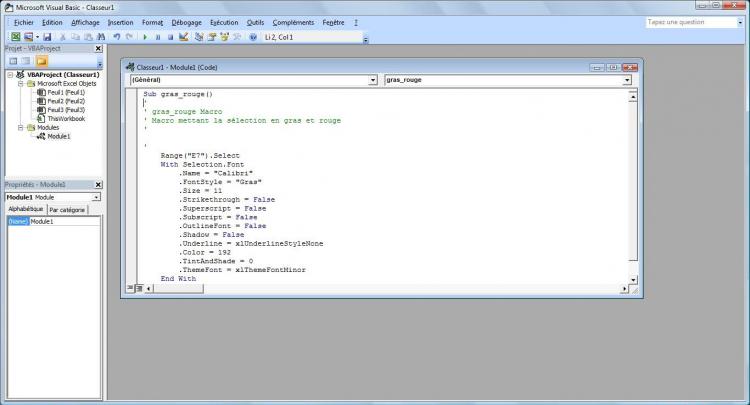
Task: Click the Project Explorer toolbar icon
Action: 199,37
